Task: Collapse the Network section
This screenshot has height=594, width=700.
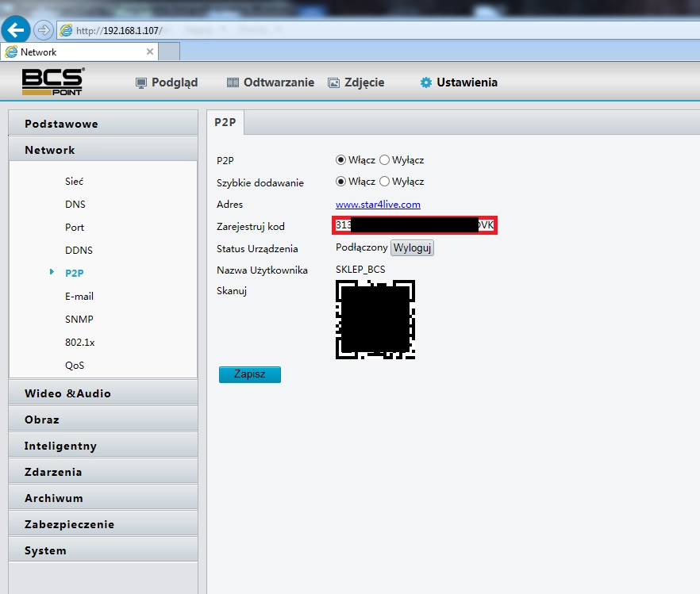Action: point(103,150)
